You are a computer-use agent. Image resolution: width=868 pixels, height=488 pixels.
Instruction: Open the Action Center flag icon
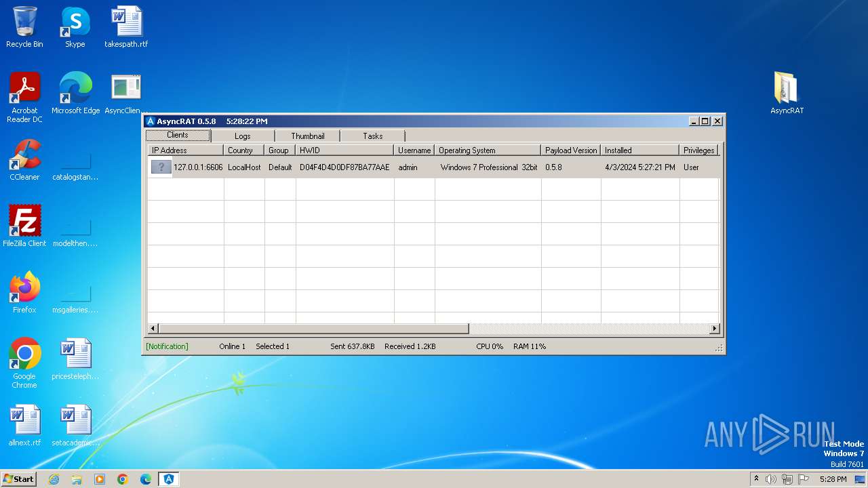[804, 479]
